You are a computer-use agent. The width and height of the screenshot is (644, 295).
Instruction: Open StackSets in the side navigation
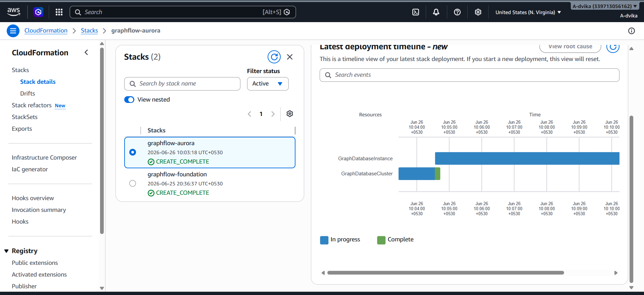click(25, 117)
